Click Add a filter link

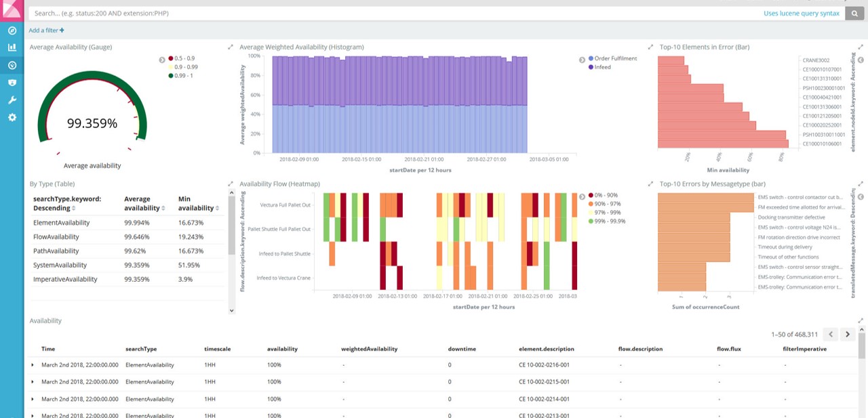[x=47, y=30]
